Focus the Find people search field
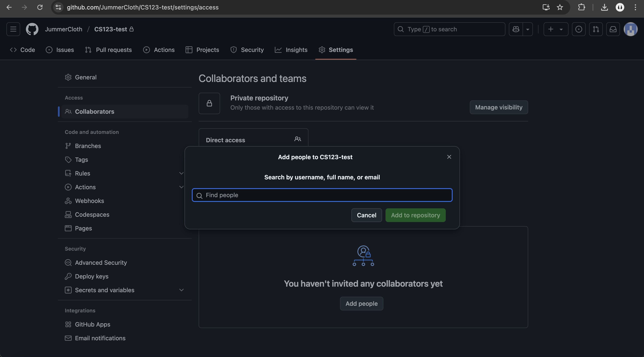 click(322, 195)
